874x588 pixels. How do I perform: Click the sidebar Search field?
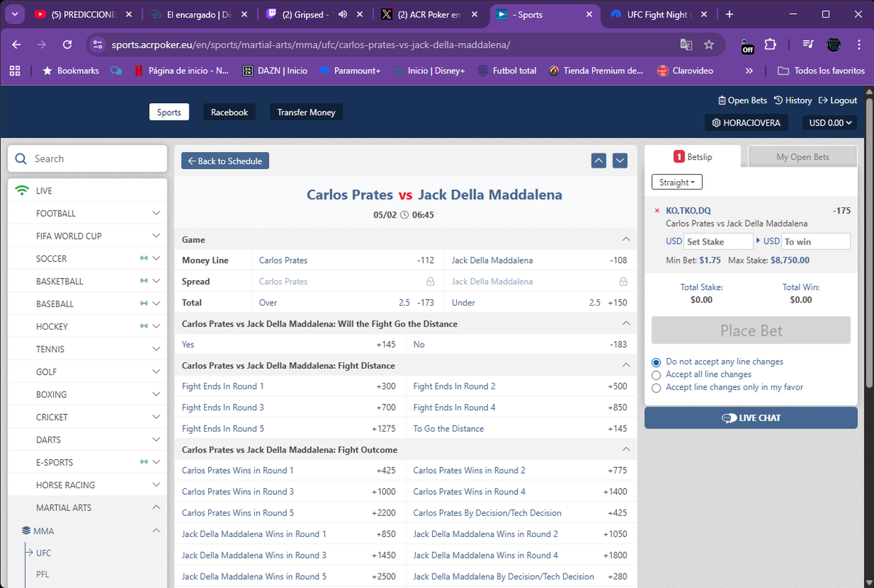pos(87,159)
